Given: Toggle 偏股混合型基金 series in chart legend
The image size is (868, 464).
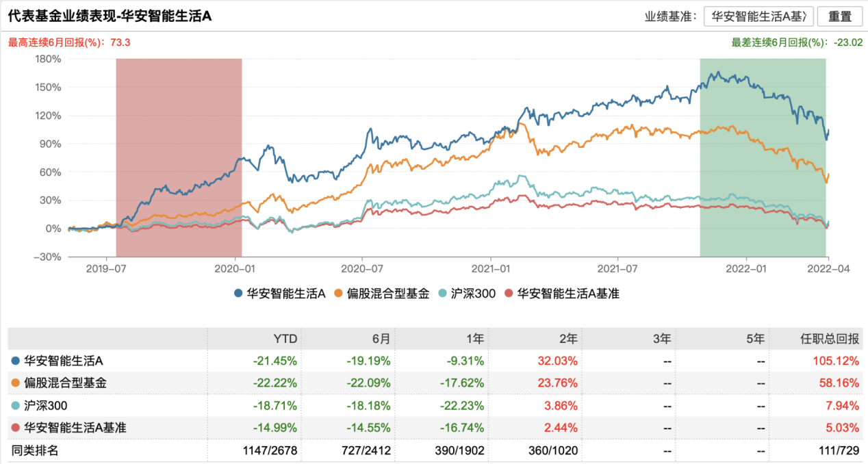Looking at the screenshot, I should [x=382, y=294].
